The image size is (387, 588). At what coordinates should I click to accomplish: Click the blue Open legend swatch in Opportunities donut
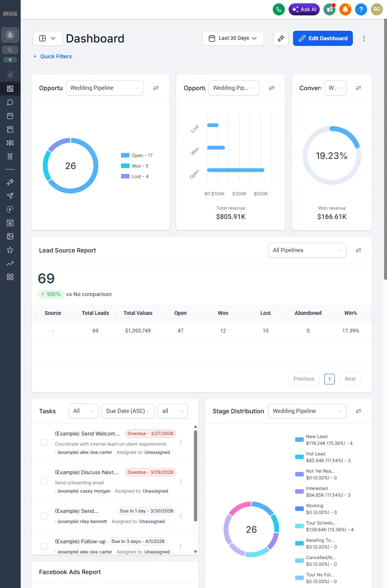pyautogui.click(x=125, y=155)
